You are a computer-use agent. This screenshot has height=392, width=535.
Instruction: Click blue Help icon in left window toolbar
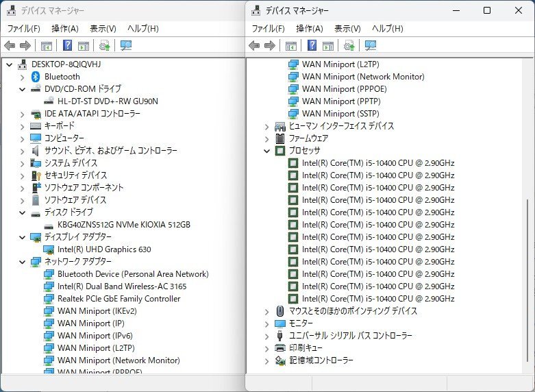pos(68,45)
